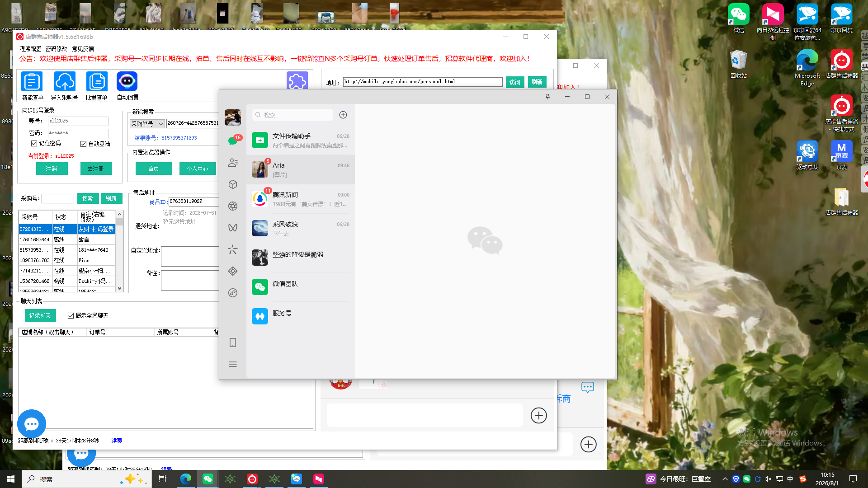Open the 文件传输助手 chat
Viewport: 868px width, 488px height.
click(301, 141)
